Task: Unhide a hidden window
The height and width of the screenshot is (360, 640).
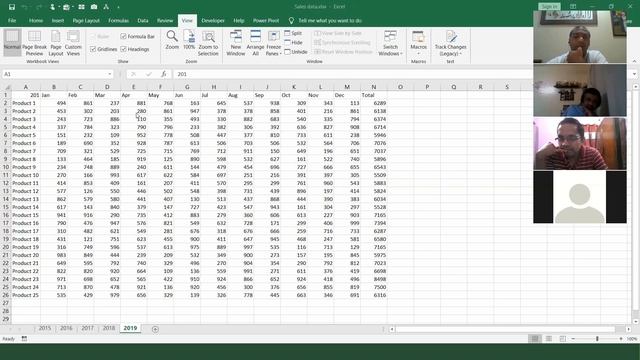Action: pyautogui.click(x=296, y=52)
